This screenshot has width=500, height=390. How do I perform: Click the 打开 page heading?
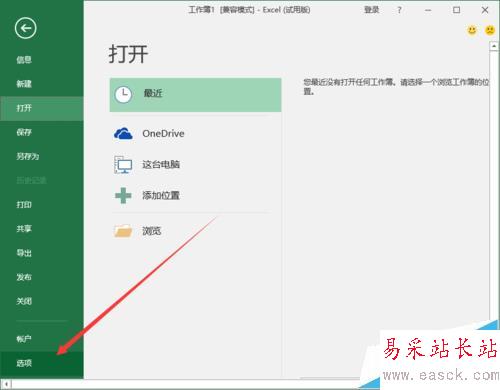(128, 54)
